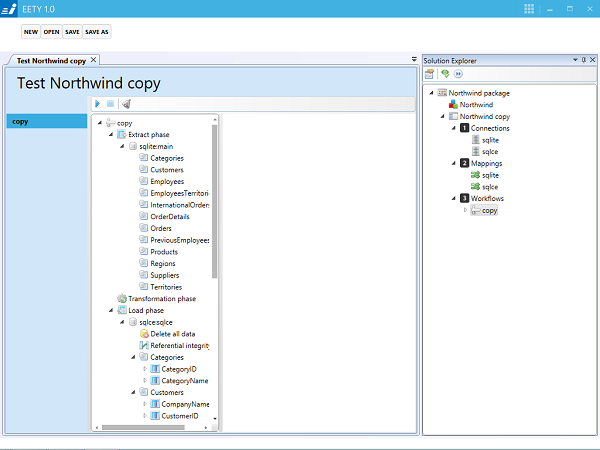Click the blue double-arrow Solution Explorer icon
Viewport: 600px width, 450px height.
click(458, 74)
